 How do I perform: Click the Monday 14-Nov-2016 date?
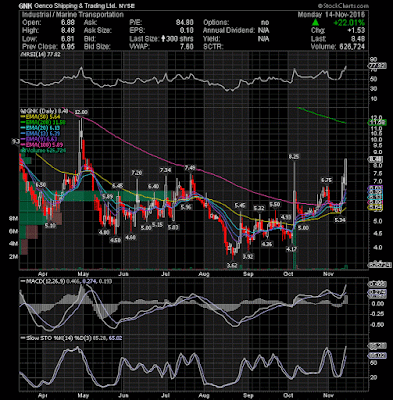tap(331, 15)
